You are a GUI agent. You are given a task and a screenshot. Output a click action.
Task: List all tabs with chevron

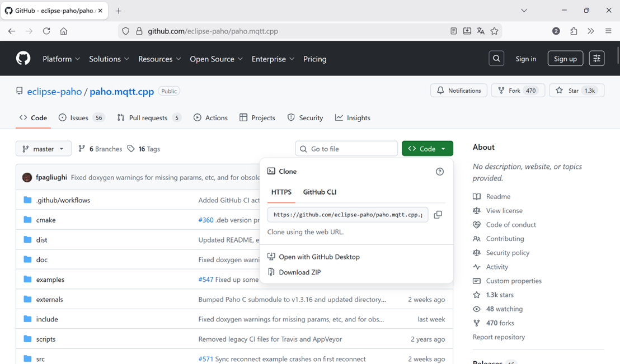pyautogui.click(x=524, y=11)
